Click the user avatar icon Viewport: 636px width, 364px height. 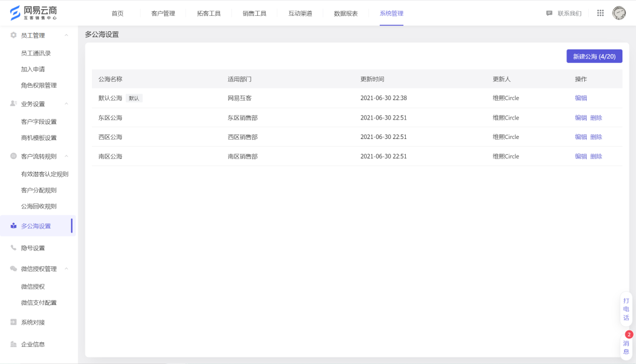pyautogui.click(x=619, y=13)
